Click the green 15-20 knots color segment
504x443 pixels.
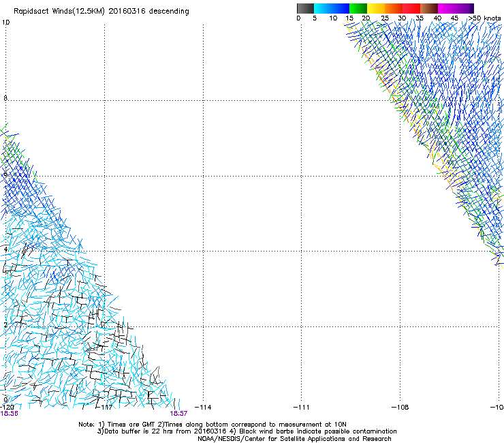[x=358, y=8]
